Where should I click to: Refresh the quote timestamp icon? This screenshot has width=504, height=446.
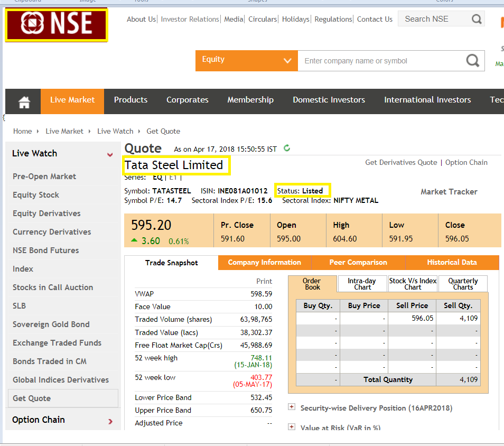[287, 148]
